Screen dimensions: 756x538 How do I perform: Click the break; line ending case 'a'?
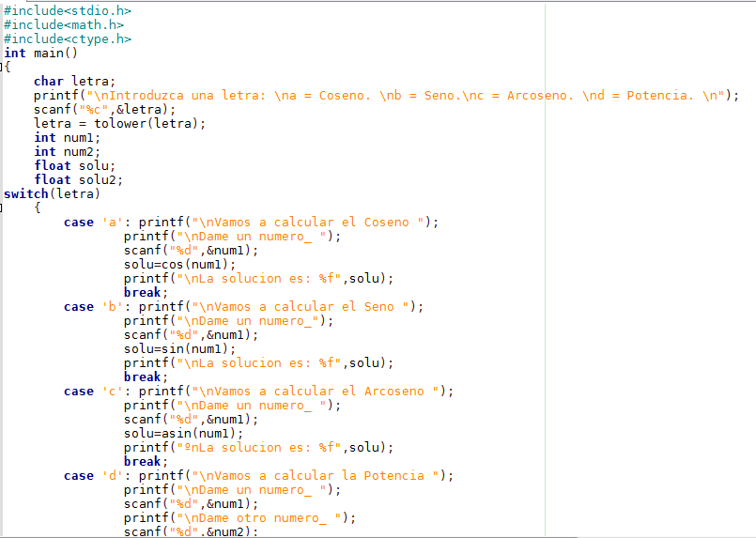[146, 293]
